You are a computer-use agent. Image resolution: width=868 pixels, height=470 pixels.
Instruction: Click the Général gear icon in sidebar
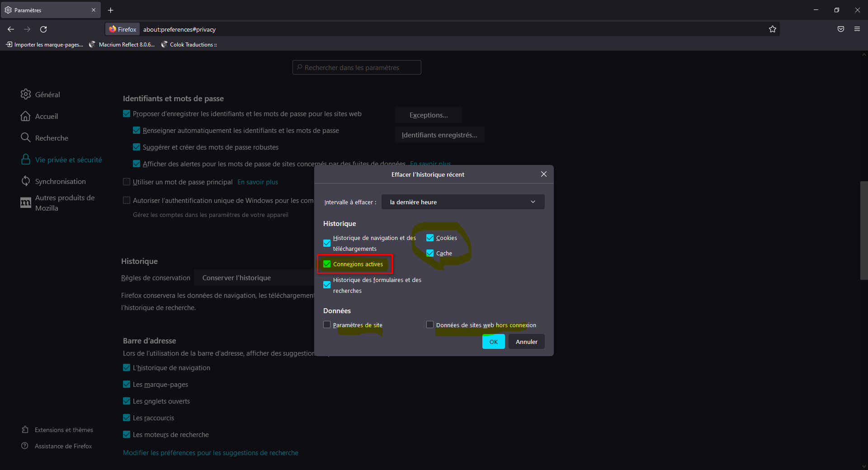coord(26,94)
